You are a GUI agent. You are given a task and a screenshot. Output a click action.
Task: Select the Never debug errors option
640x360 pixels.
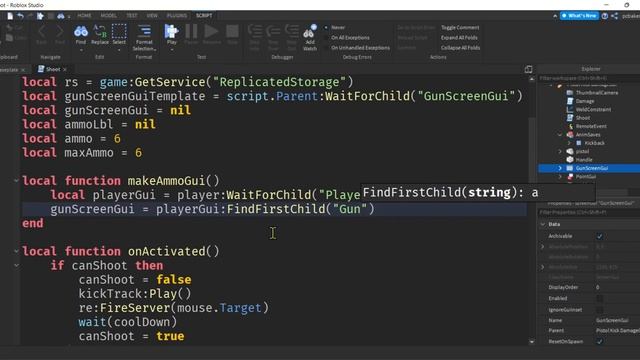pos(335,27)
